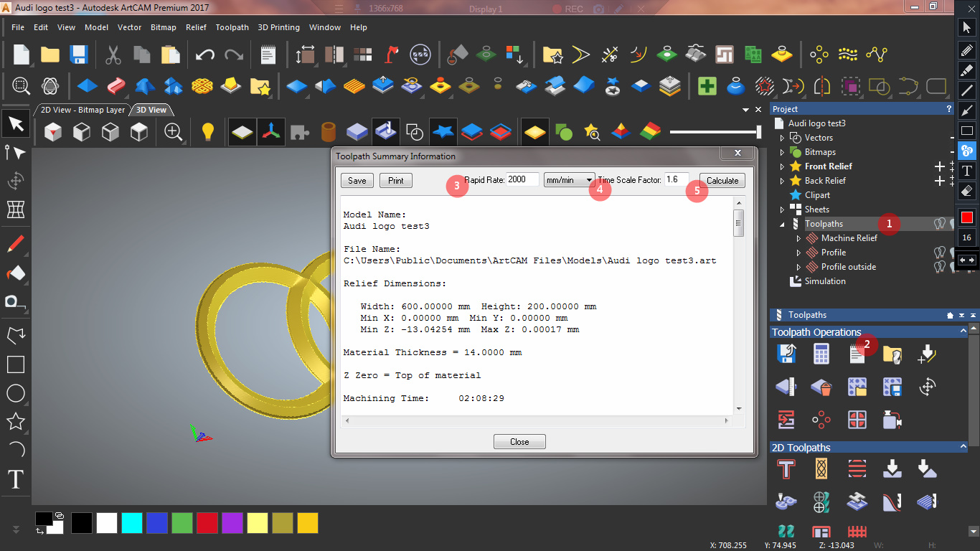Select the arrow Select tool in left toolbar
Image resolution: width=980 pixels, height=551 pixels.
click(x=16, y=124)
